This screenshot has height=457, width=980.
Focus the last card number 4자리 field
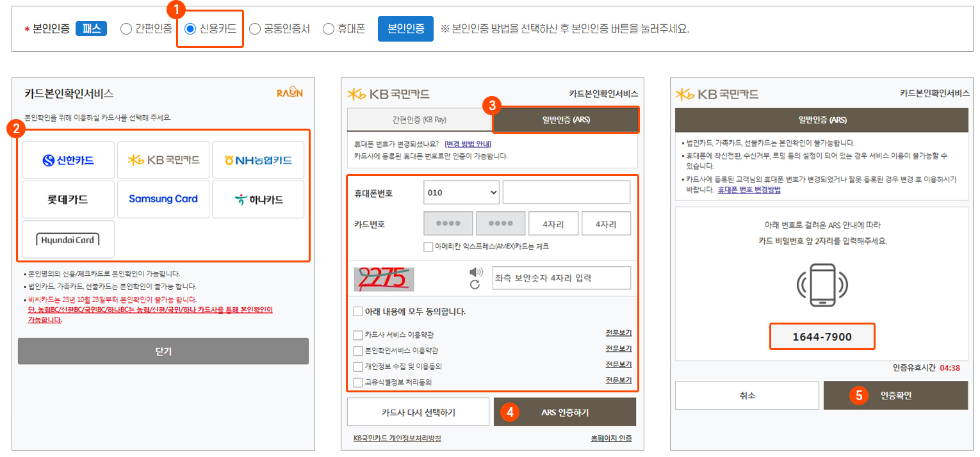[x=606, y=224]
